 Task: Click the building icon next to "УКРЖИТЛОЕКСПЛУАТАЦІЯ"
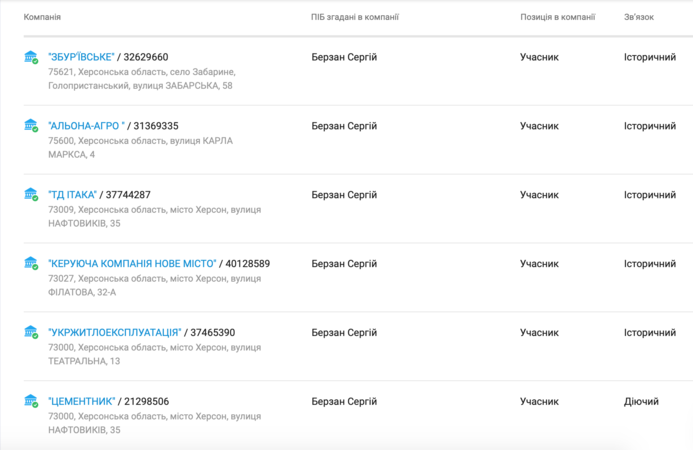[31, 332]
